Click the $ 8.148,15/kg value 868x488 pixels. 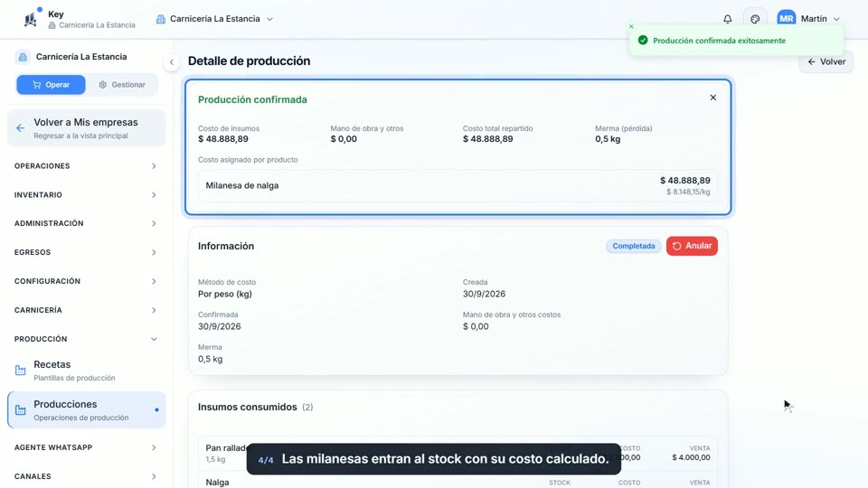point(688,192)
